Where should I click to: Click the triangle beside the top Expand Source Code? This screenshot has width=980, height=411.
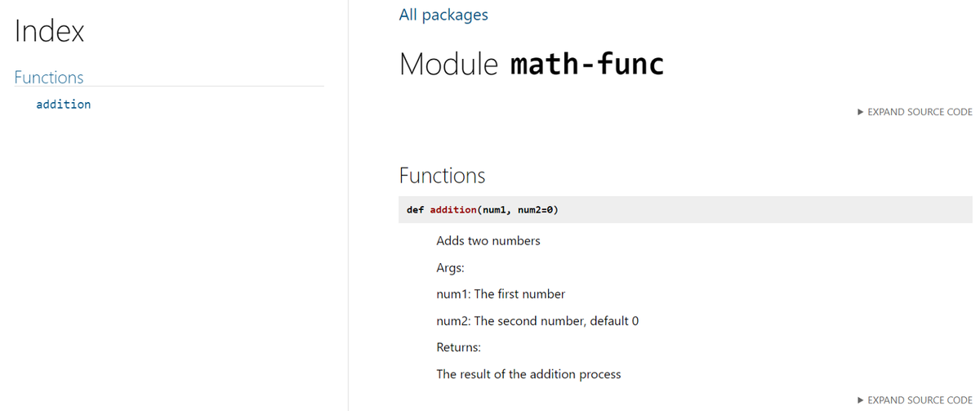click(861, 112)
